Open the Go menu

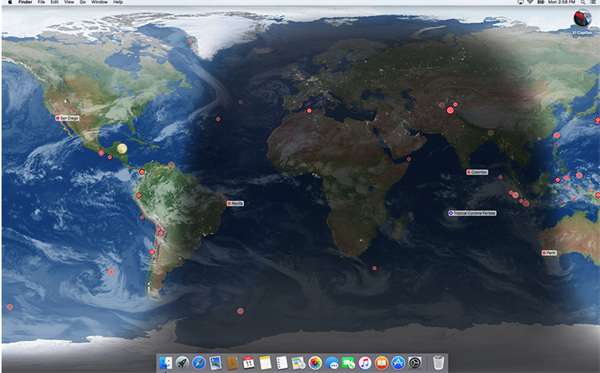tap(83, 2)
